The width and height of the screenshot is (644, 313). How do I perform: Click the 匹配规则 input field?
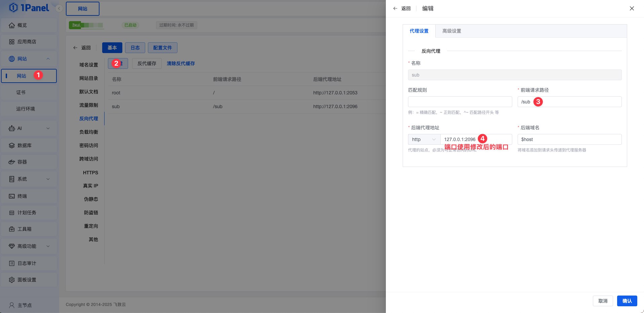tap(460, 101)
